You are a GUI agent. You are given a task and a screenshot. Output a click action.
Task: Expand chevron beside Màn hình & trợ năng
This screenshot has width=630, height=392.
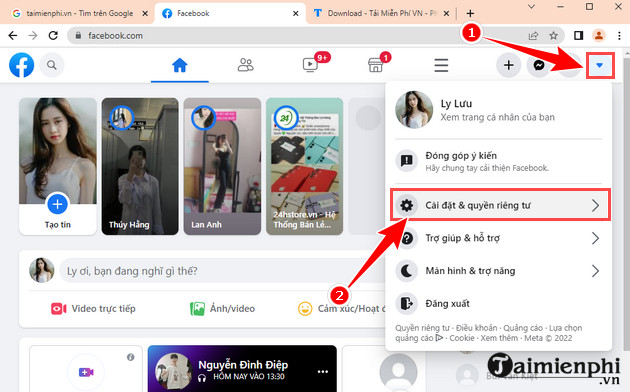(595, 271)
